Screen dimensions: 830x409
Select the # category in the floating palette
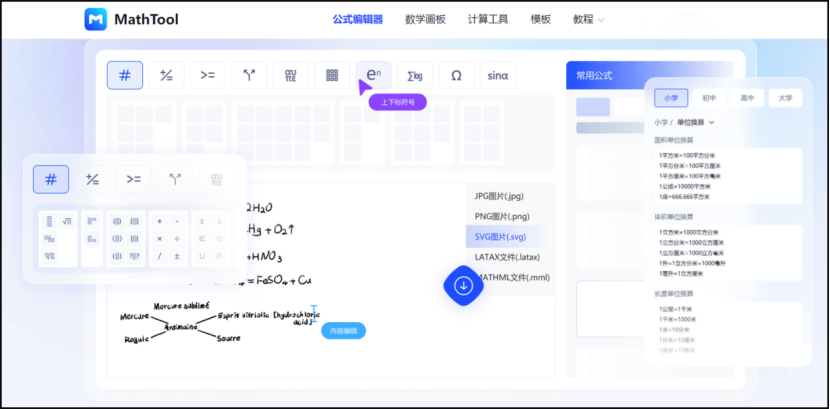click(x=51, y=179)
